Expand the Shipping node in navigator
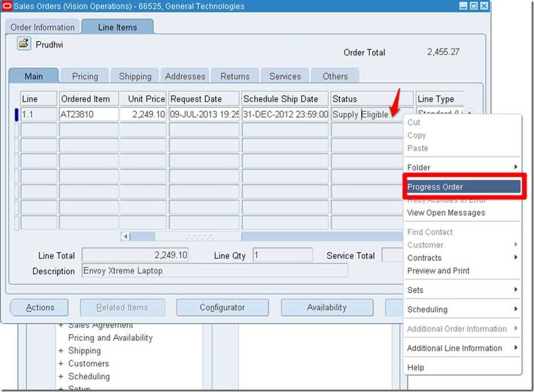 click(x=60, y=351)
